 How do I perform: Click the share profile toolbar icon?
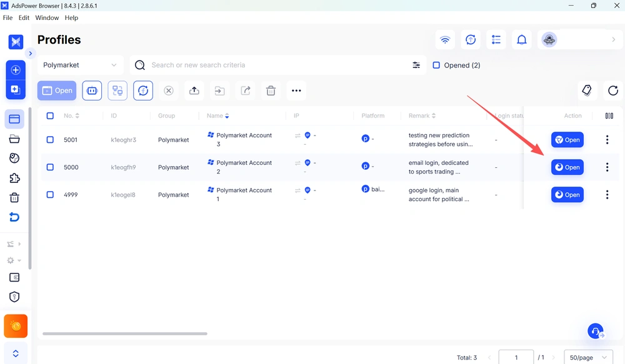pos(245,91)
